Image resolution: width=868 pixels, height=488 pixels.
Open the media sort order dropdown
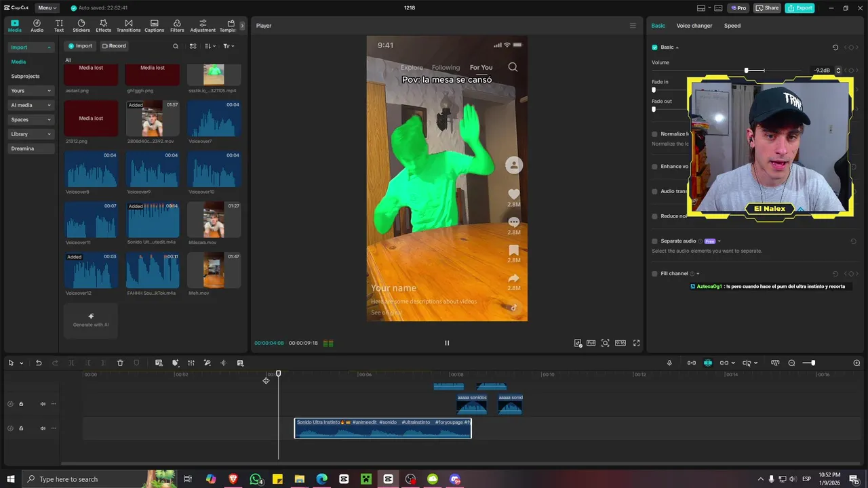coord(210,46)
